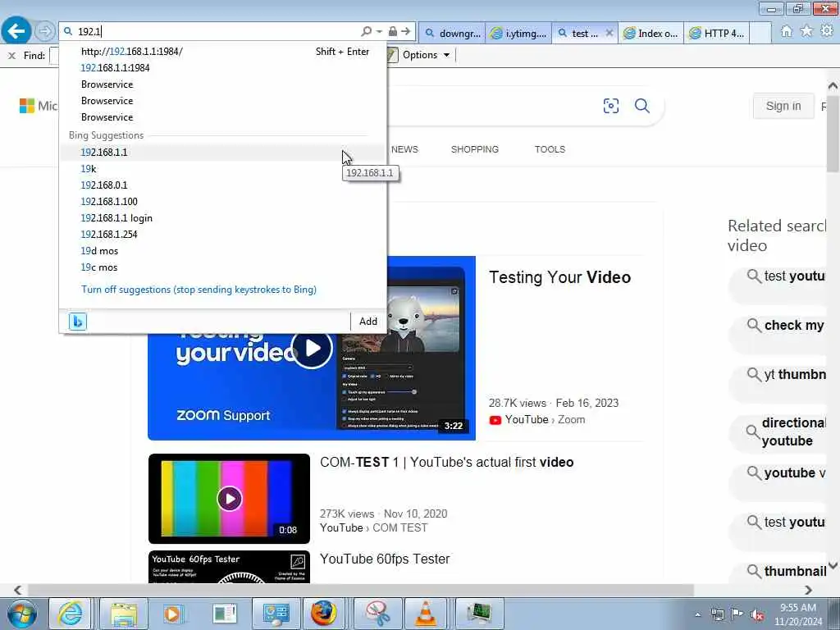The width and height of the screenshot is (840, 630).
Task: Open Favorites star icon
Action: (806, 31)
